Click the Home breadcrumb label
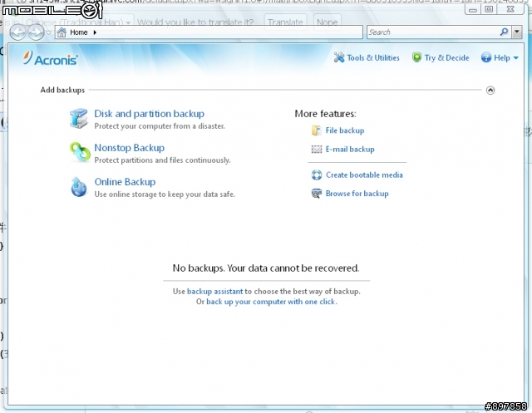The image size is (532, 413). [79, 32]
